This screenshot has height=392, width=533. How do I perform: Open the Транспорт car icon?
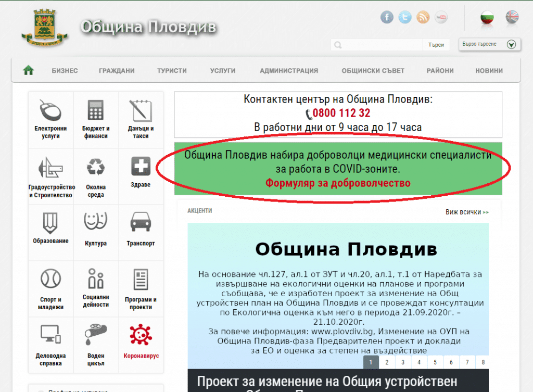(141, 222)
